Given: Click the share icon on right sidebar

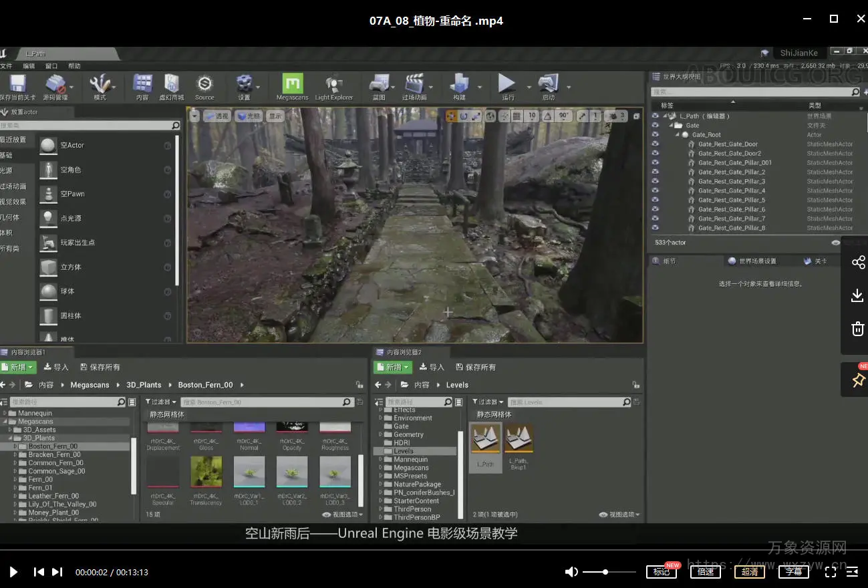Looking at the screenshot, I should pyautogui.click(x=858, y=262).
